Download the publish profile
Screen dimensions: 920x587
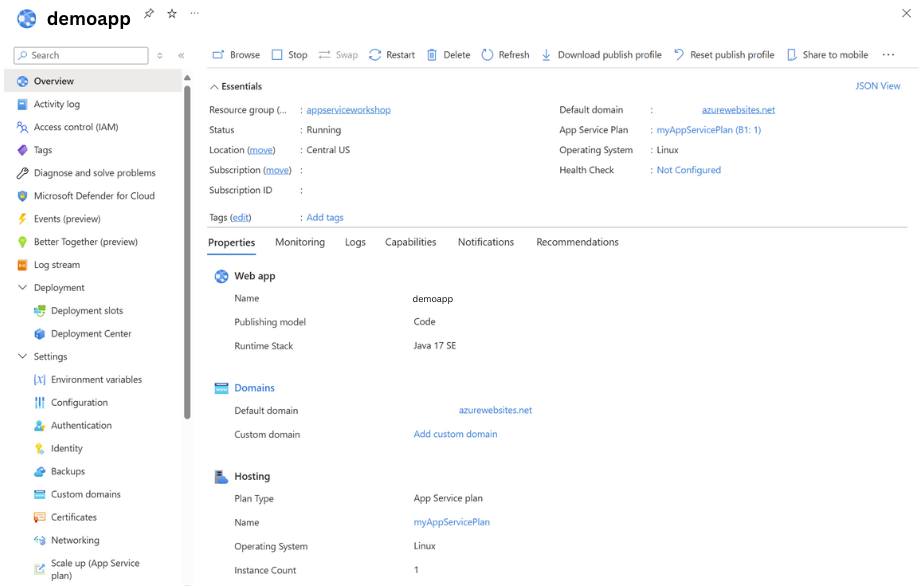click(x=601, y=55)
